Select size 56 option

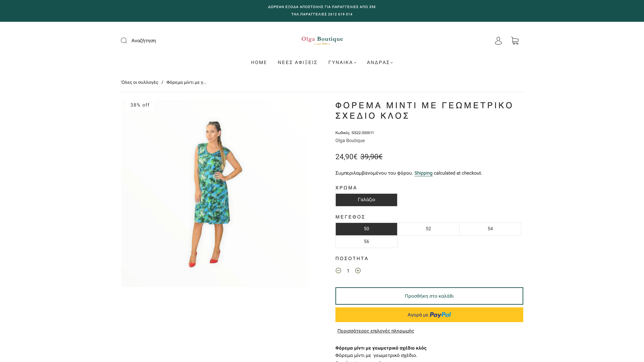(366, 241)
